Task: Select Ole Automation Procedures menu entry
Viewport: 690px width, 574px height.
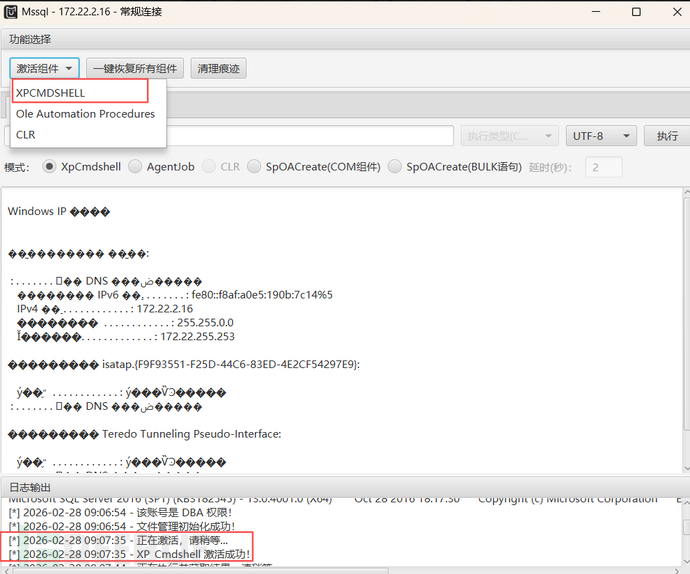Action: pos(85,114)
